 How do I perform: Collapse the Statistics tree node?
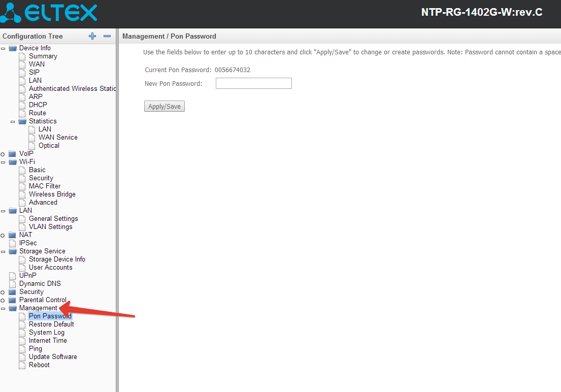pyautogui.click(x=13, y=121)
